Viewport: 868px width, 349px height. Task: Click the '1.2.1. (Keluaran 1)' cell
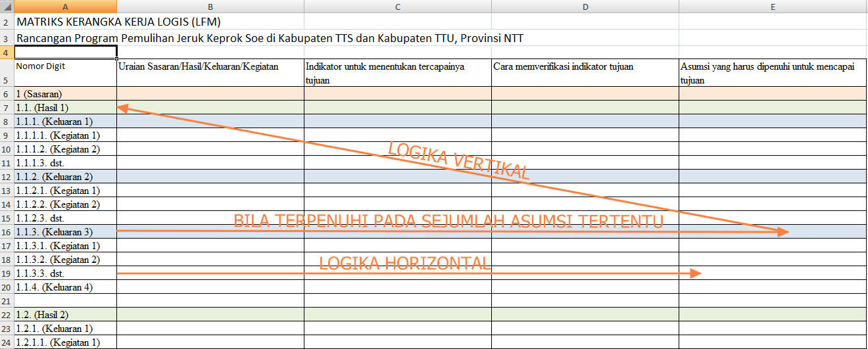(x=65, y=329)
